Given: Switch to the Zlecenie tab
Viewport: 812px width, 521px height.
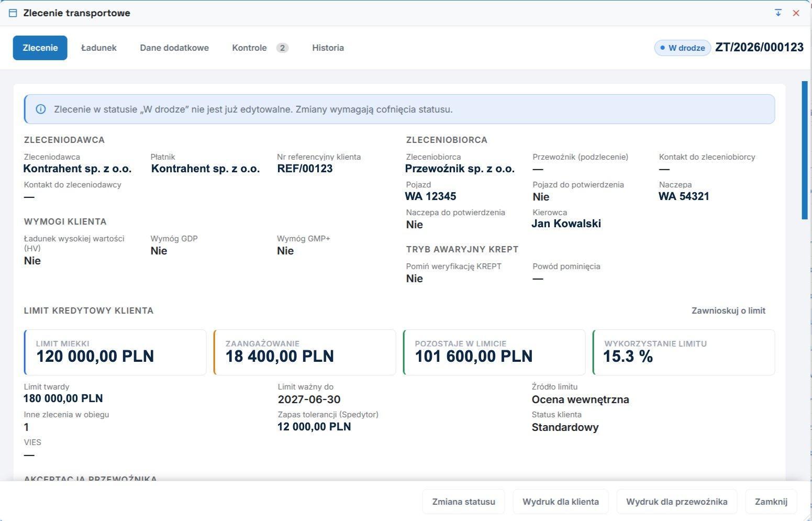Looking at the screenshot, I should [40, 48].
